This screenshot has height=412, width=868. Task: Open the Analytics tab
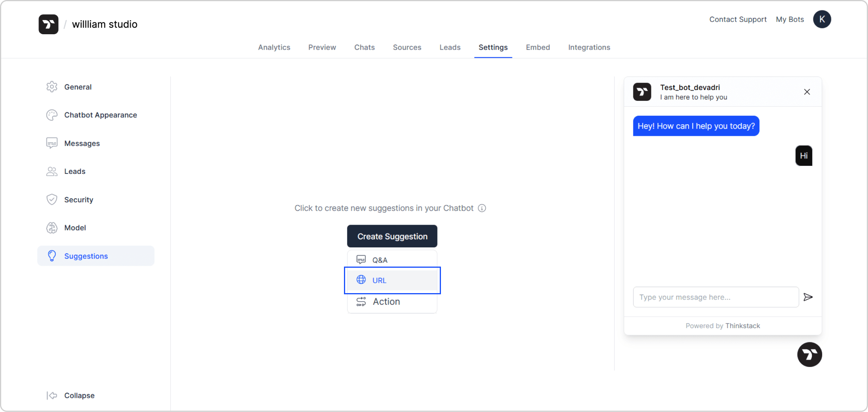click(x=274, y=47)
